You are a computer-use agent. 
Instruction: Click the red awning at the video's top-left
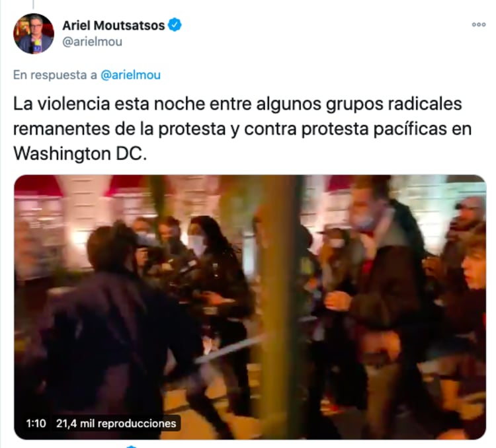point(38,186)
